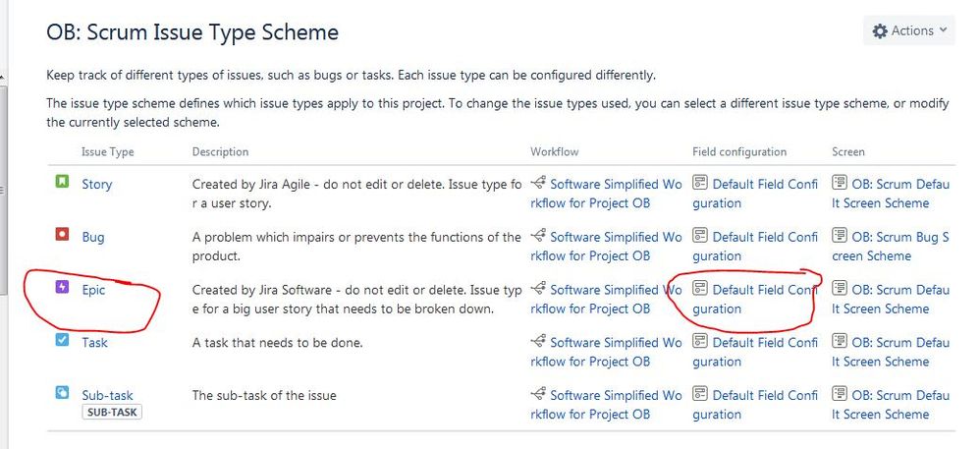Image resolution: width=980 pixels, height=449 pixels.
Task: Open the Epic issue type link
Action: click(x=93, y=290)
